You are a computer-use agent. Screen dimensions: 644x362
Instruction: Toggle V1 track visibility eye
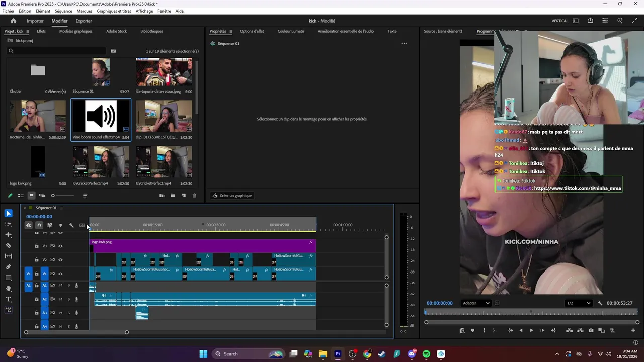pyautogui.click(x=60, y=274)
